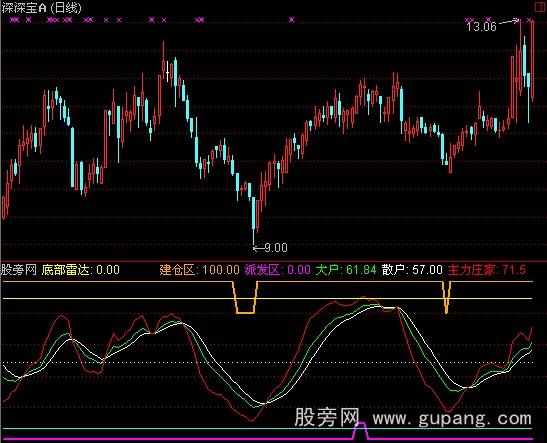
Task: Select the 大户: 61.84 indicator label
Action: (x=346, y=270)
